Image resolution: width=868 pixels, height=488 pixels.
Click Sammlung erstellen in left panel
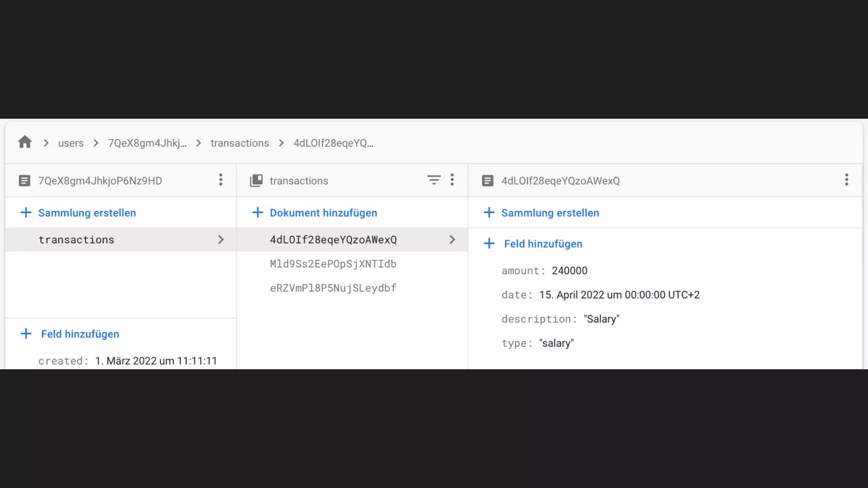coord(87,213)
